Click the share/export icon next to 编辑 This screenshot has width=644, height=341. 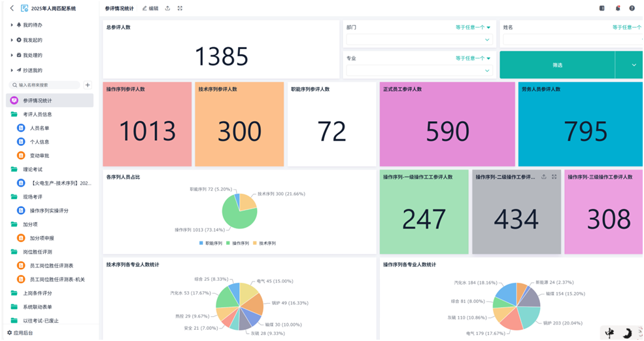pyautogui.click(x=167, y=9)
